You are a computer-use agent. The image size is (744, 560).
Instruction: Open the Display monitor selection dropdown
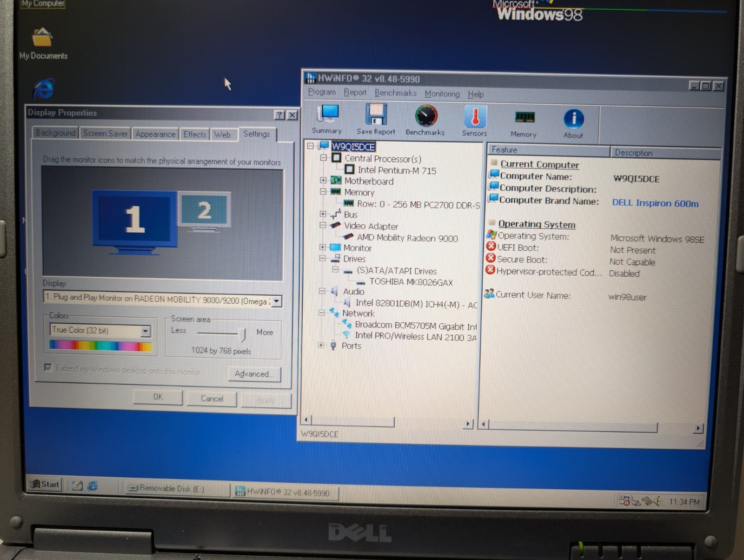click(x=276, y=301)
